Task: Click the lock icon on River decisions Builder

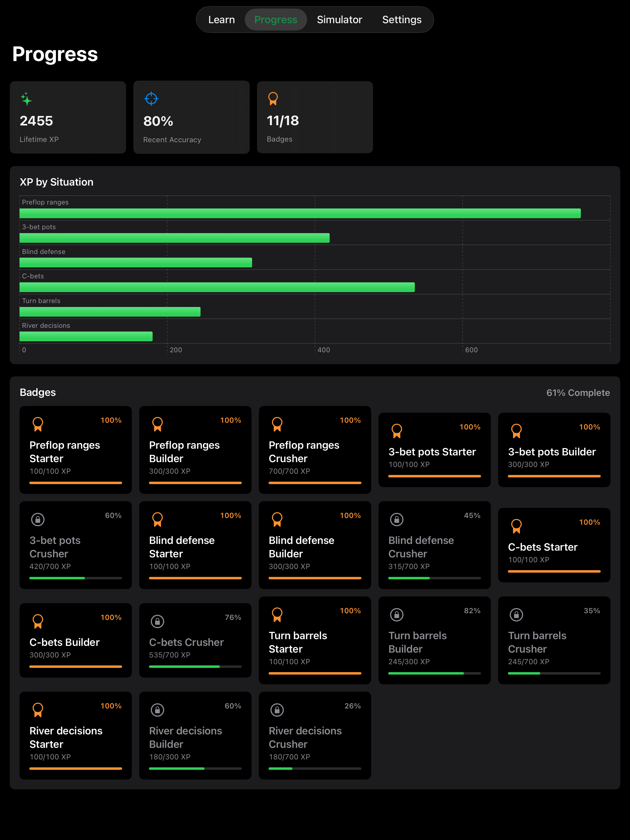Action: click(x=157, y=710)
